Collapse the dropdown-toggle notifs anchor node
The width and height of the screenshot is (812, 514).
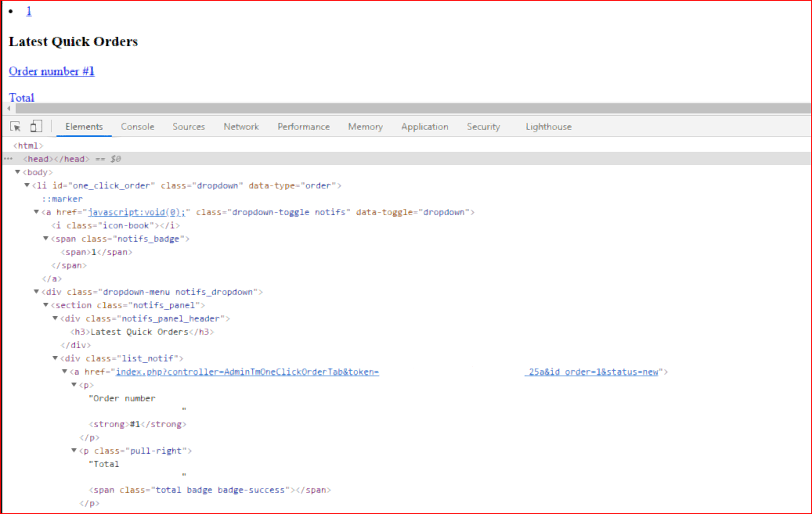36,212
